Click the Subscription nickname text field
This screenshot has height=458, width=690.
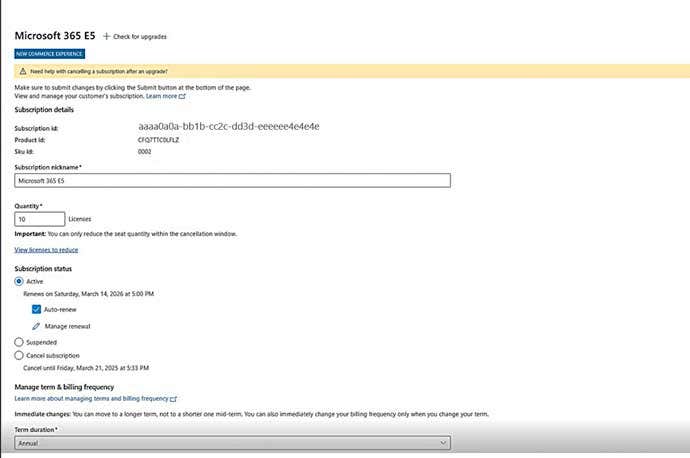(232, 181)
